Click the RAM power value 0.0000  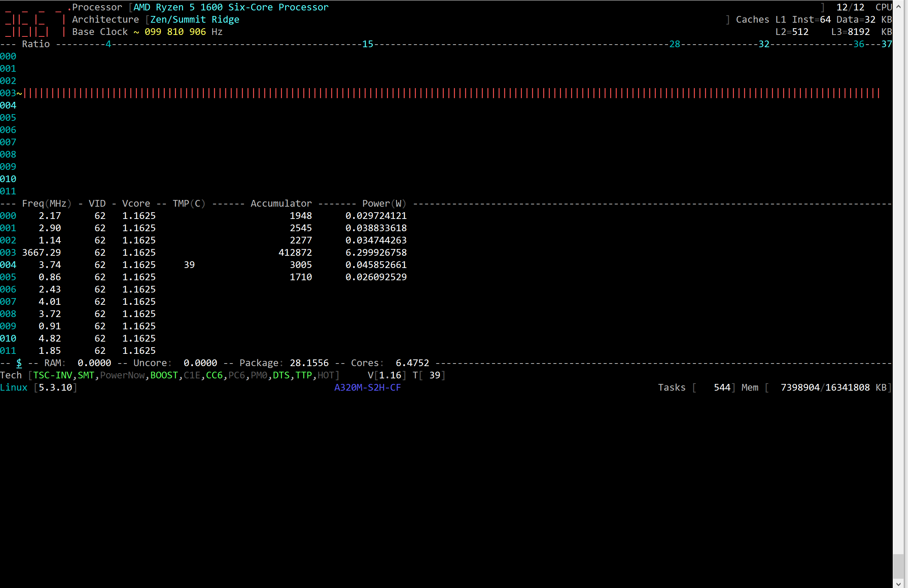(x=94, y=363)
